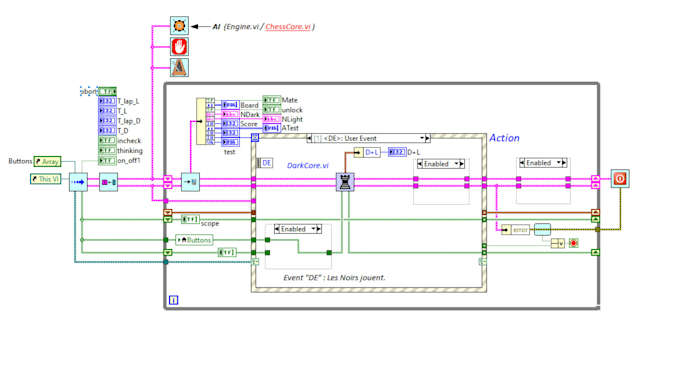
Task: Click the unlock boolean terminal
Action: [271, 109]
